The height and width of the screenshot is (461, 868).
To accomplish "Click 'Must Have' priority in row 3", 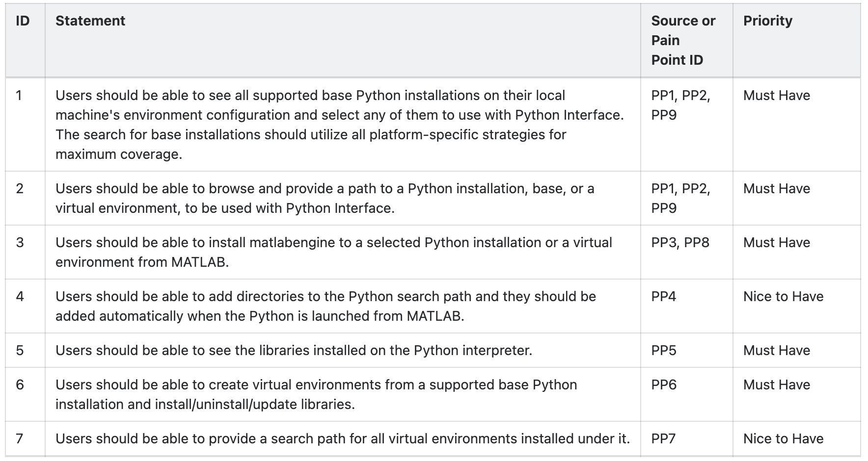I will click(776, 242).
